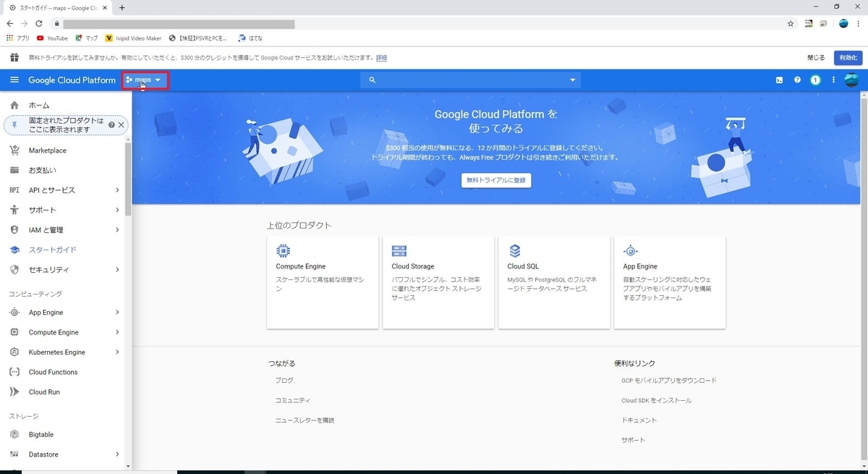Screen dimensions: 868x474
Task: Click the Cloud SQL product icon
Action: pyautogui.click(x=514, y=250)
